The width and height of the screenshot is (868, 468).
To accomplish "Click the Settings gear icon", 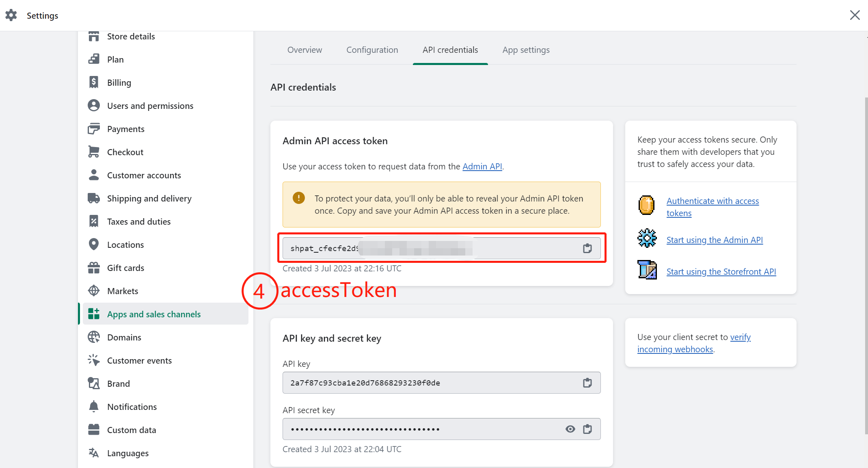I will point(11,15).
